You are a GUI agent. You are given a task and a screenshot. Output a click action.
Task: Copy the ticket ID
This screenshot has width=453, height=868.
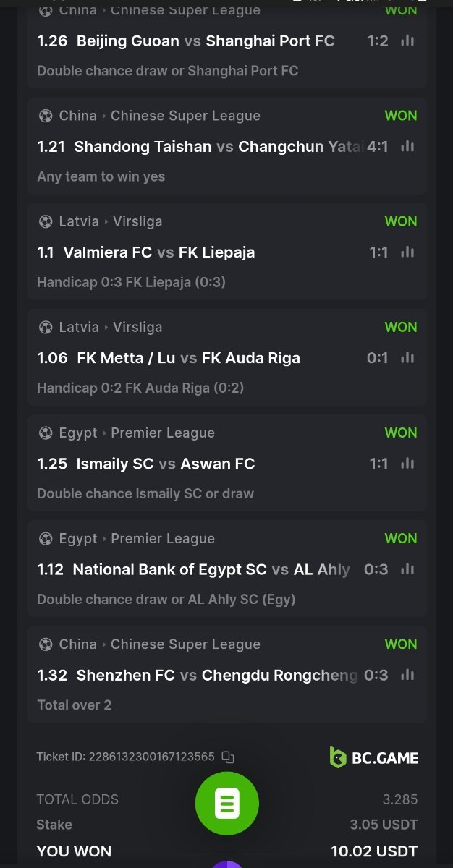[228, 757]
